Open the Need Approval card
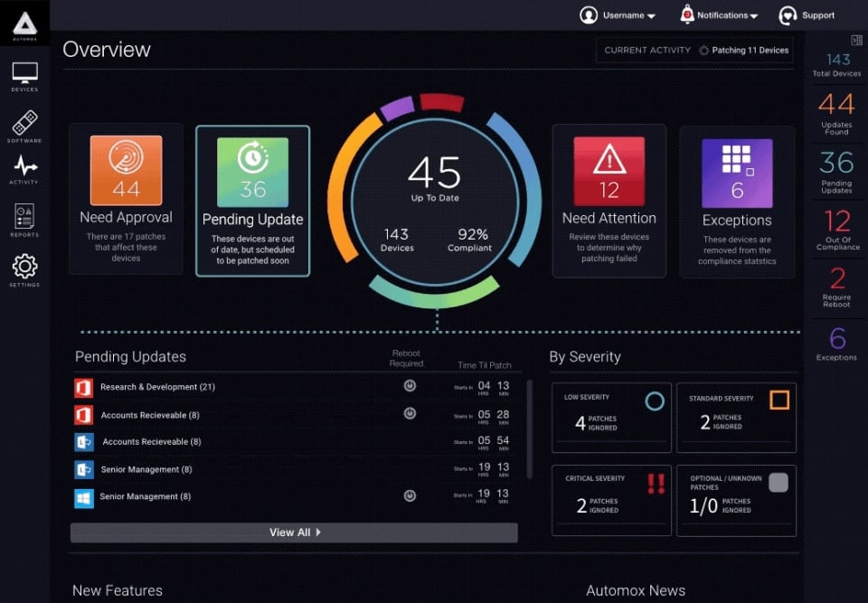The image size is (868, 603). click(126, 199)
